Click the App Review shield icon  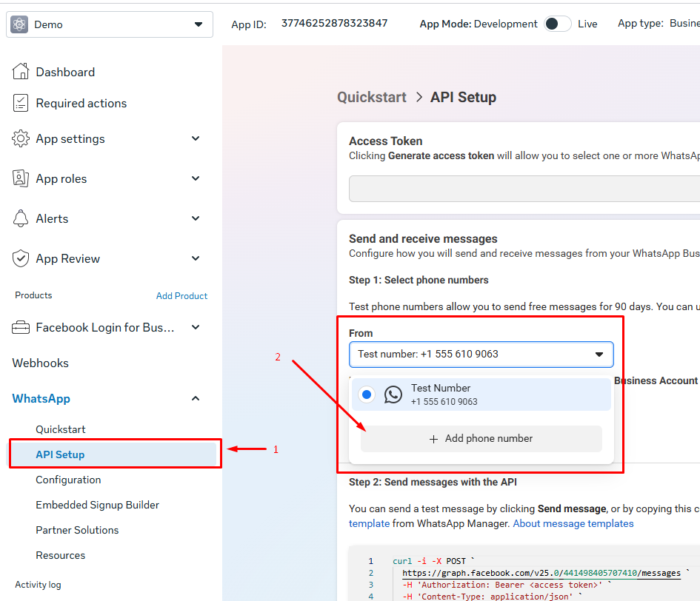pos(21,258)
